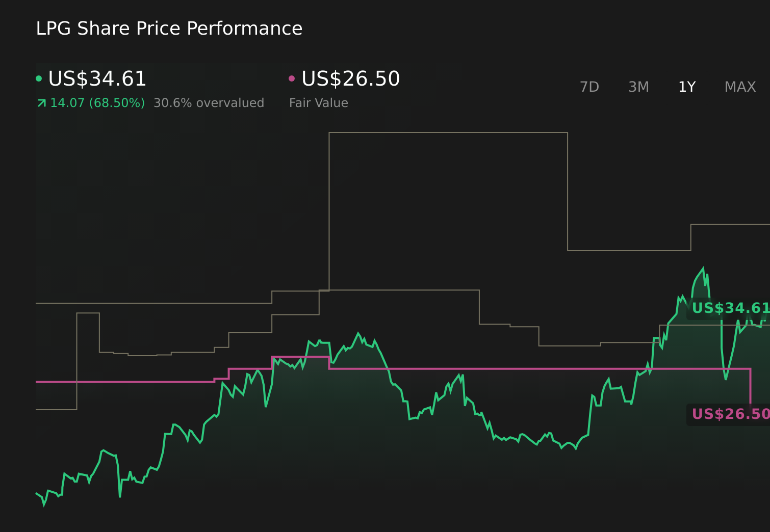The height and width of the screenshot is (532, 770).
Task: Toggle the 1Y timeframe selection
Action: [x=686, y=87]
